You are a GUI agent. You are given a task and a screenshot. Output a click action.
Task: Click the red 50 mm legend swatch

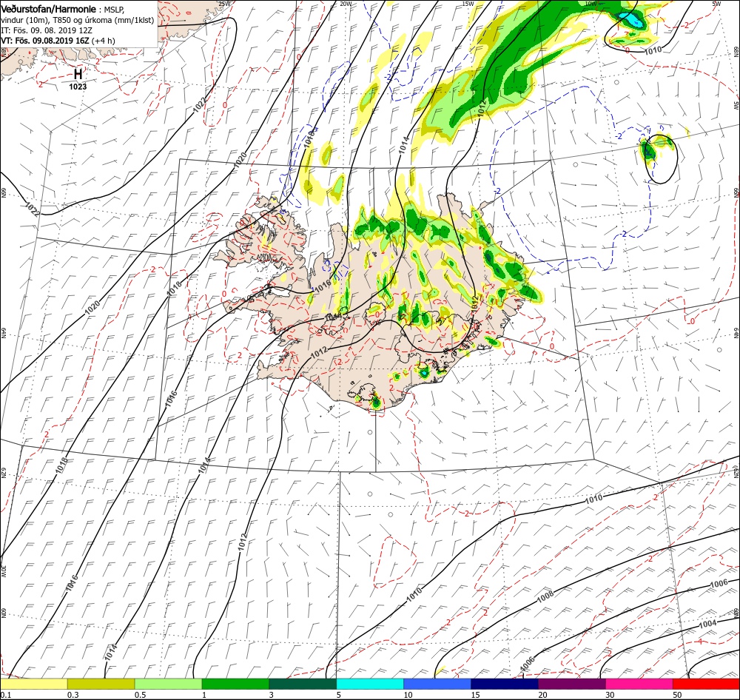pos(706,684)
